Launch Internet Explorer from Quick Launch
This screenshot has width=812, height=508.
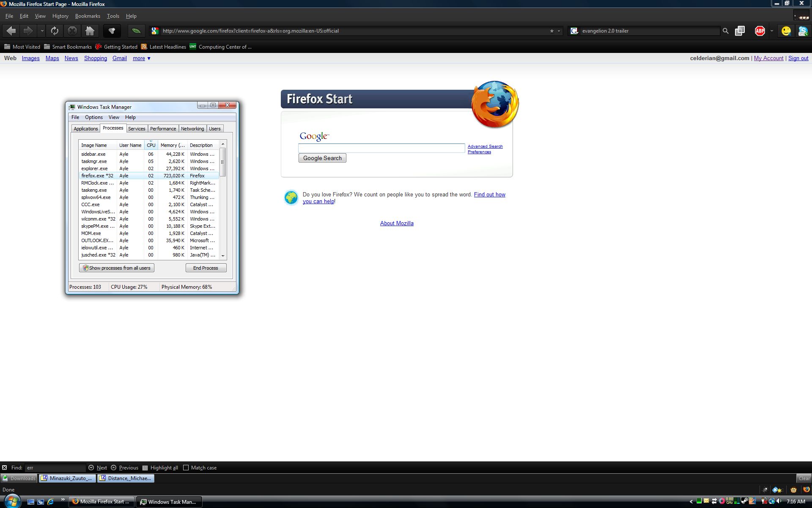[50, 502]
